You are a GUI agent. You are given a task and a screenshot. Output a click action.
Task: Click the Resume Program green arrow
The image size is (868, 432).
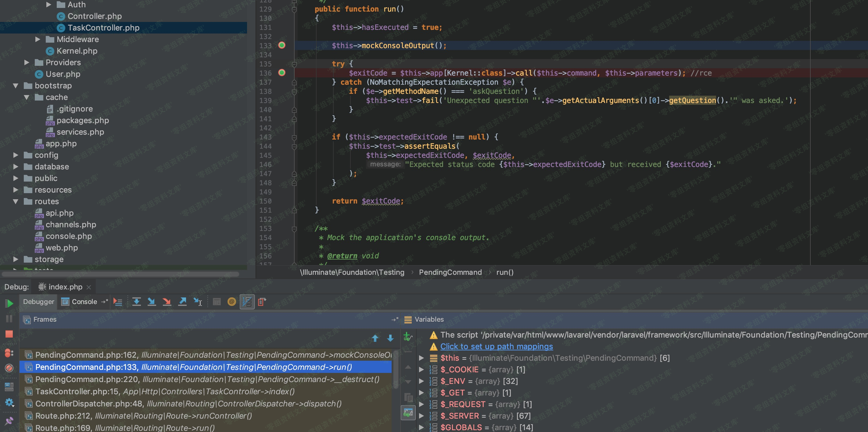[9, 303]
